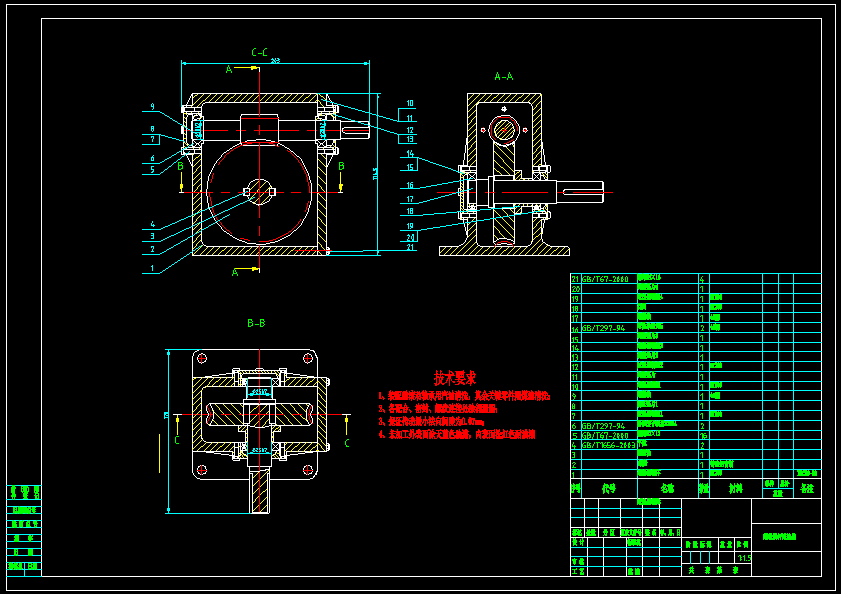This screenshot has height=594, width=841.
Task: Select balloon number 10 between the views
Action: (x=410, y=104)
